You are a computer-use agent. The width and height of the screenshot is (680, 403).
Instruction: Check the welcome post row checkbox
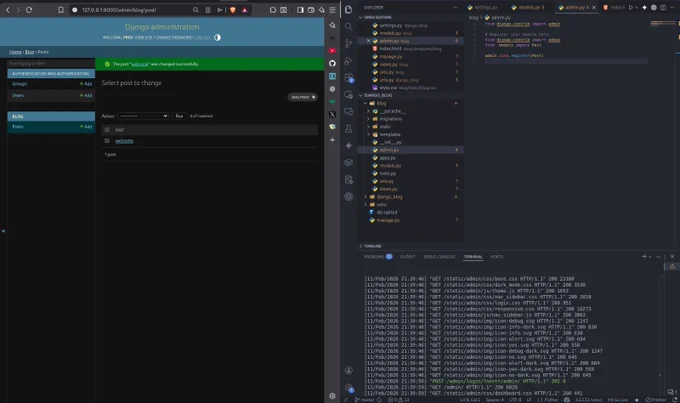107,141
